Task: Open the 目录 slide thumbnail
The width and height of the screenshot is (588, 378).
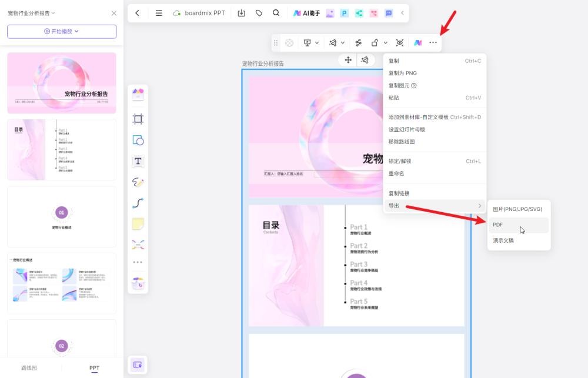Action: click(x=62, y=150)
